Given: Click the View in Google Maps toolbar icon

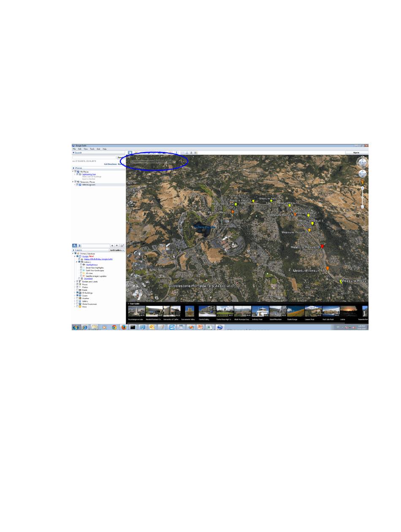Looking at the screenshot, I should pos(195,153).
